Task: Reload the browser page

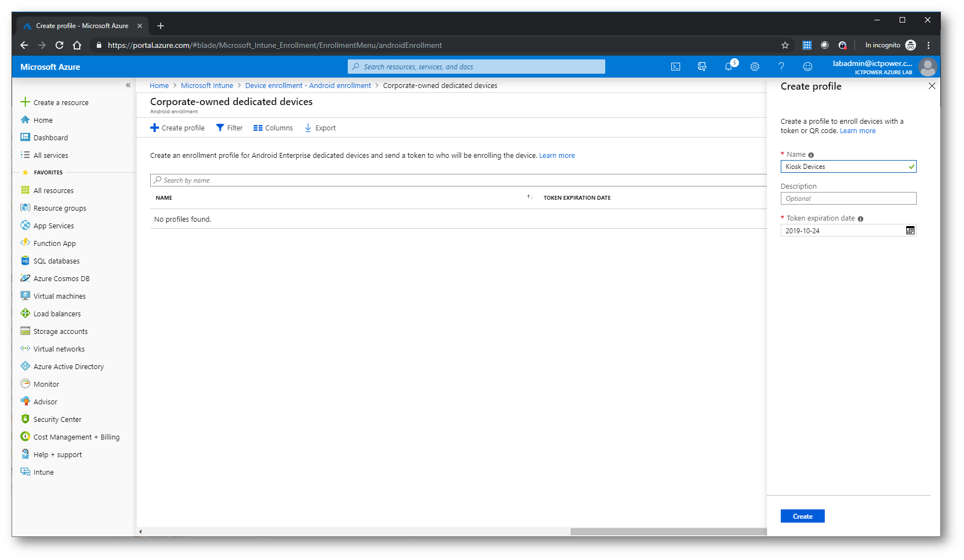Action: point(59,45)
